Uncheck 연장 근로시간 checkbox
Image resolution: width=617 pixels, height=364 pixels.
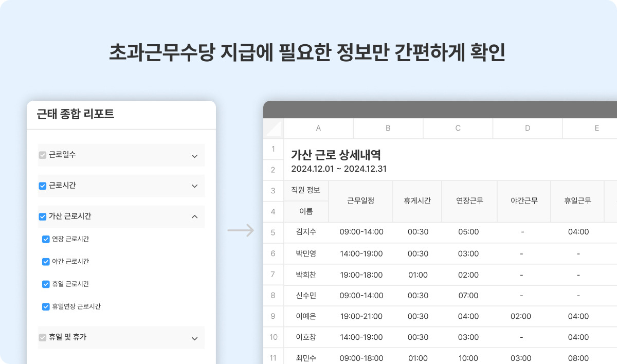point(46,239)
